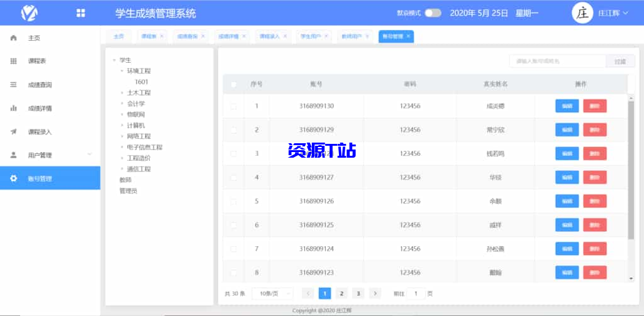Close the active 账号管理 tab with its x
Viewport: 644px width, 316px height.
coord(408,36)
